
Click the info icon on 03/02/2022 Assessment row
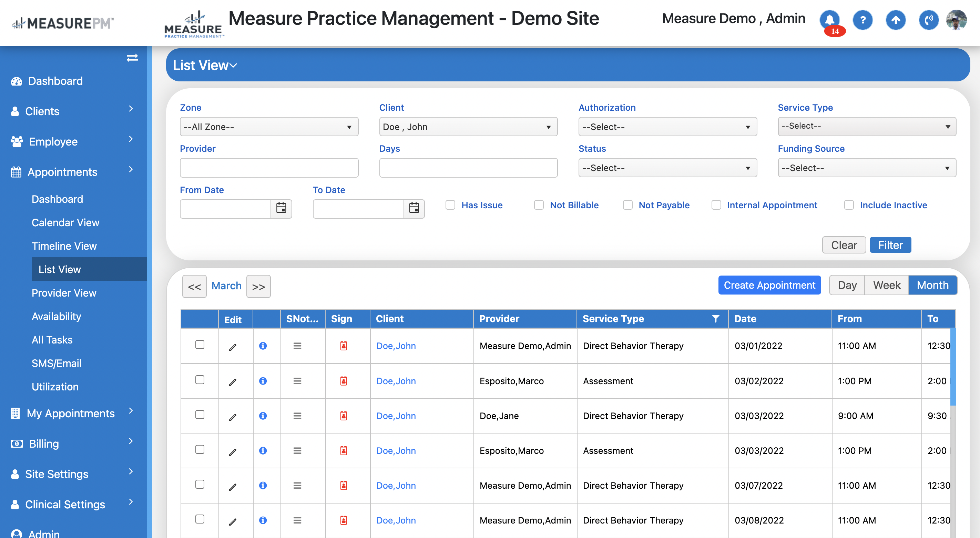263,381
